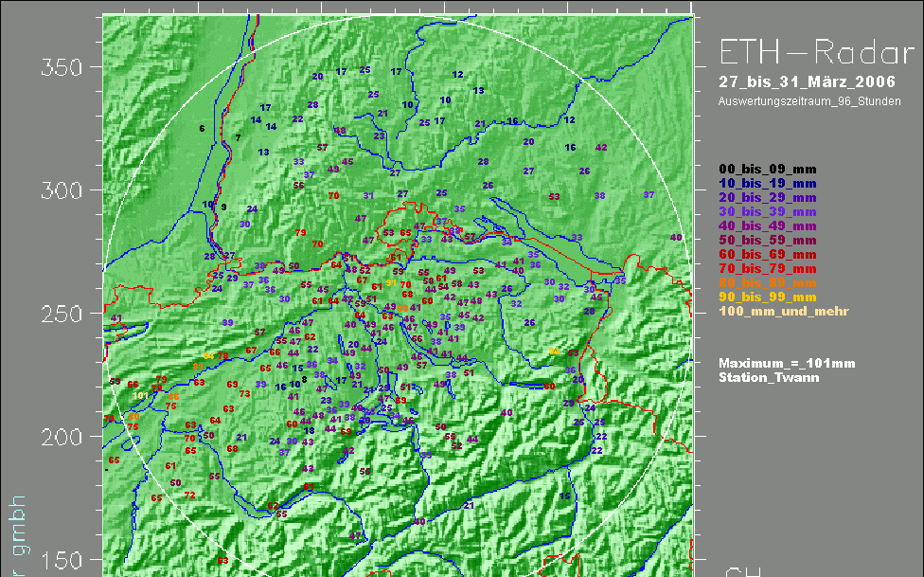The height and width of the screenshot is (577, 924).
Task: Click the 350 y-axis label
Action: [x=61, y=67]
